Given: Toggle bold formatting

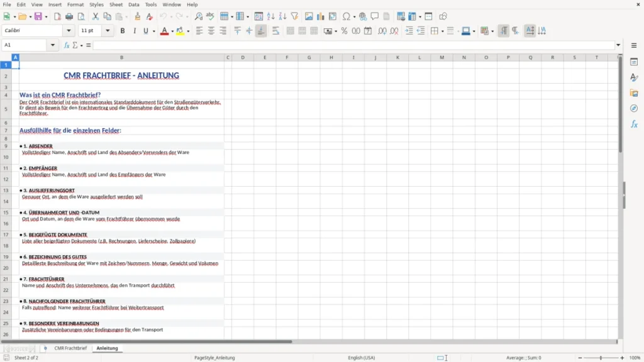Looking at the screenshot, I should tap(123, 31).
